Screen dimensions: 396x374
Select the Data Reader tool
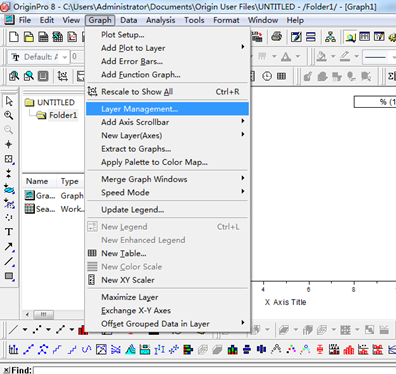point(9,159)
